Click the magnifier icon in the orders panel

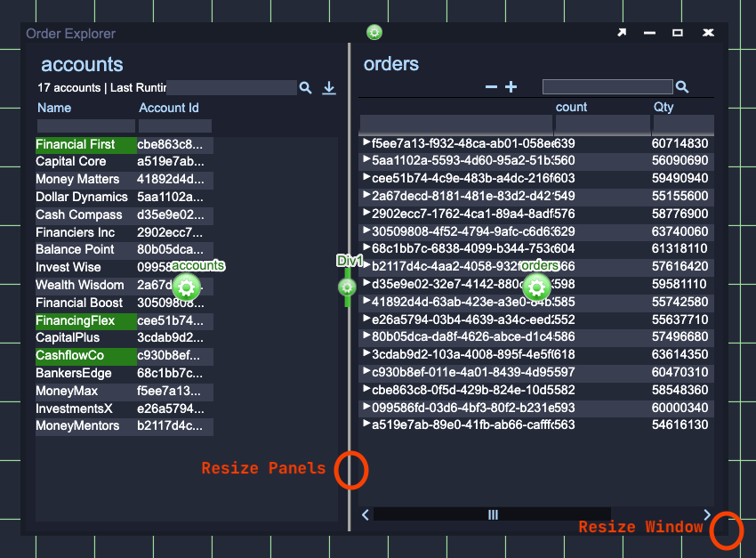pyautogui.click(x=682, y=87)
